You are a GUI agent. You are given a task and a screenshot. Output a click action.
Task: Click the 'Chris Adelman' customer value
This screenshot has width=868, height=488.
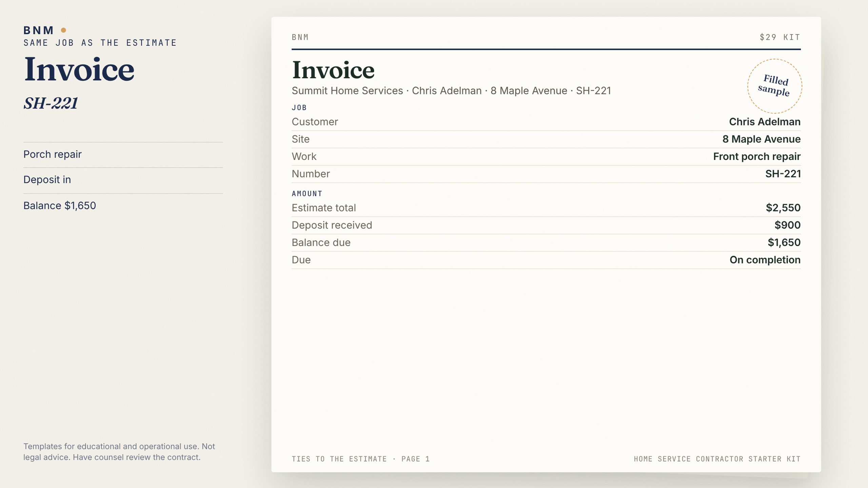coord(765,122)
